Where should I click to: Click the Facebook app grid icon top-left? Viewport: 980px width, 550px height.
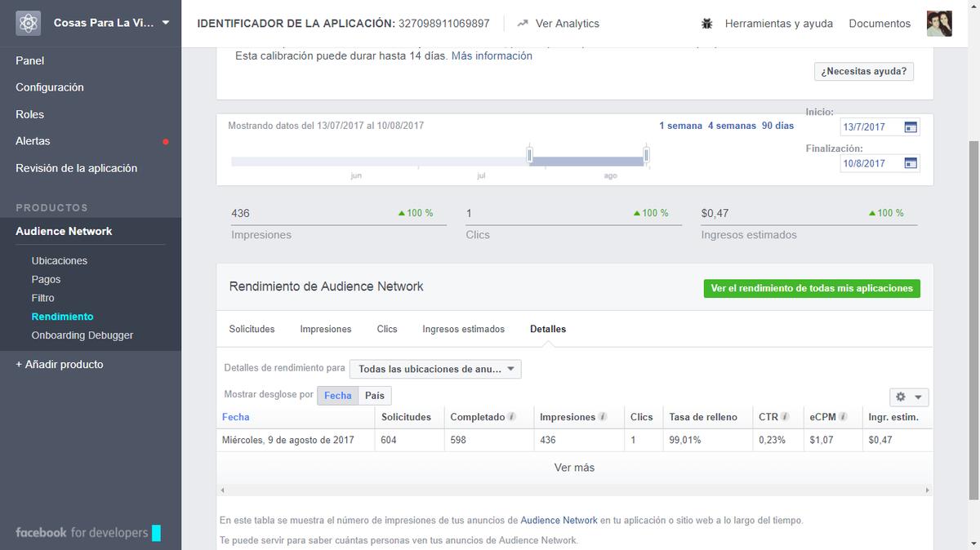coord(27,23)
